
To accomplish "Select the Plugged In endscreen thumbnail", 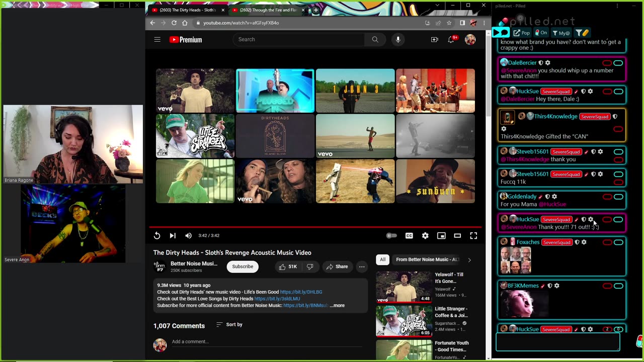I will click(x=275, y=90).
